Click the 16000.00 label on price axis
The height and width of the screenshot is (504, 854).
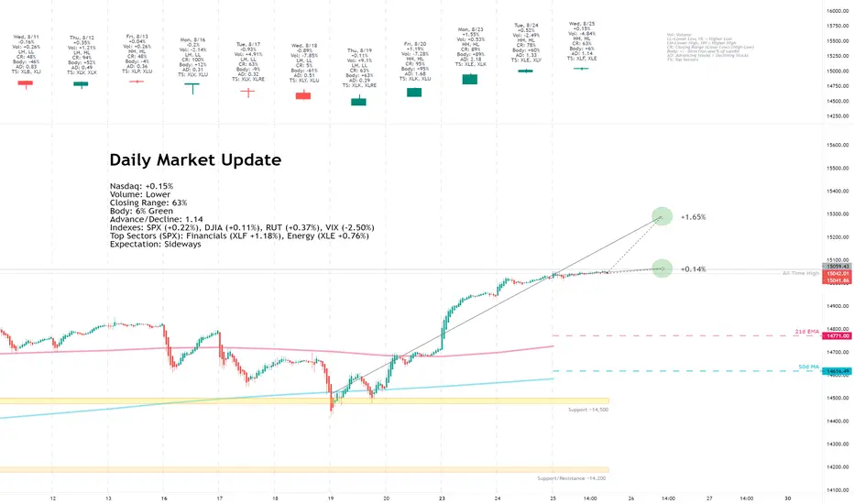[838, 10]
